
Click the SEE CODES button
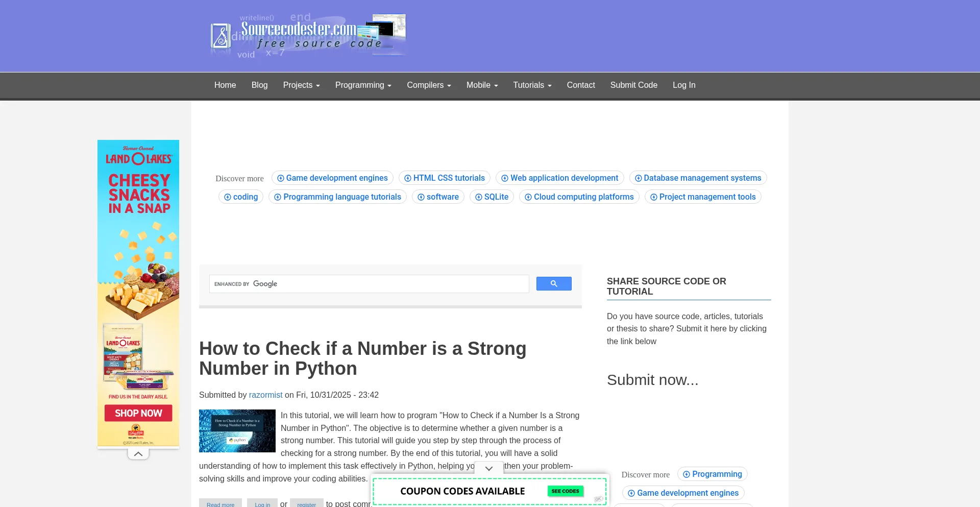click(x=565, y=491)
